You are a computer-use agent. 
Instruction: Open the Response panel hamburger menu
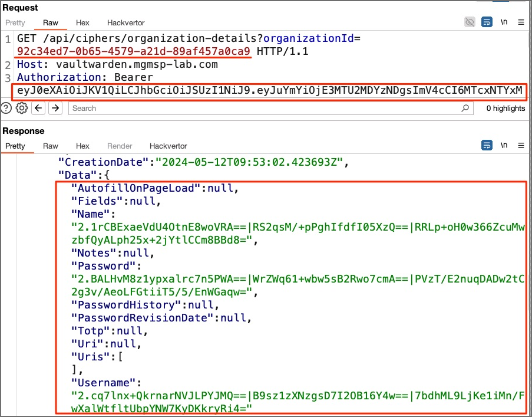click(521, 145)
